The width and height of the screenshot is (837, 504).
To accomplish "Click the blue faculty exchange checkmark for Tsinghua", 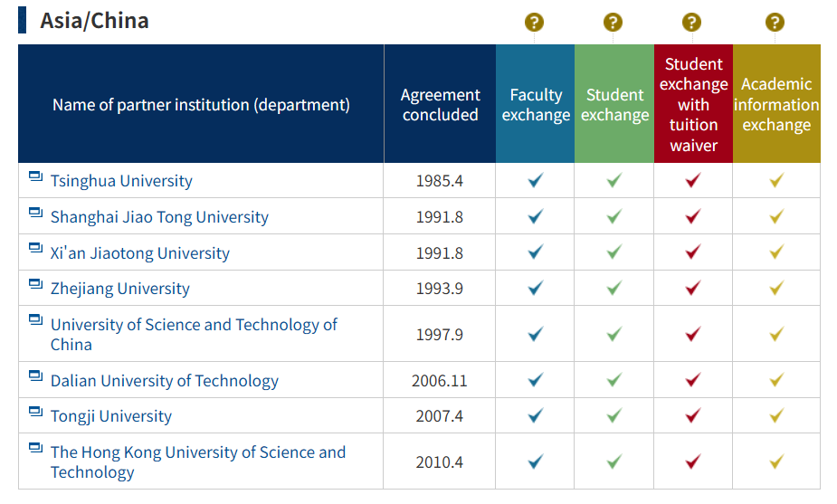I will tap(536, 180).
